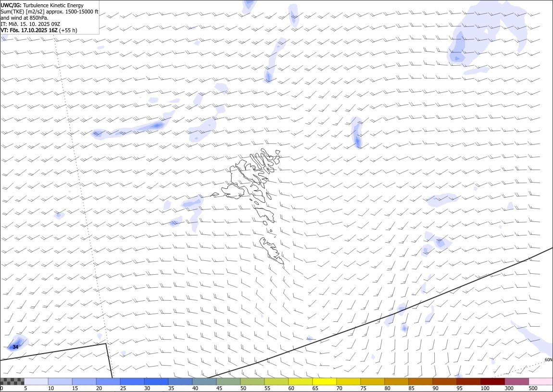Select the checkered 0–5 legend swatch

[13, 381]
